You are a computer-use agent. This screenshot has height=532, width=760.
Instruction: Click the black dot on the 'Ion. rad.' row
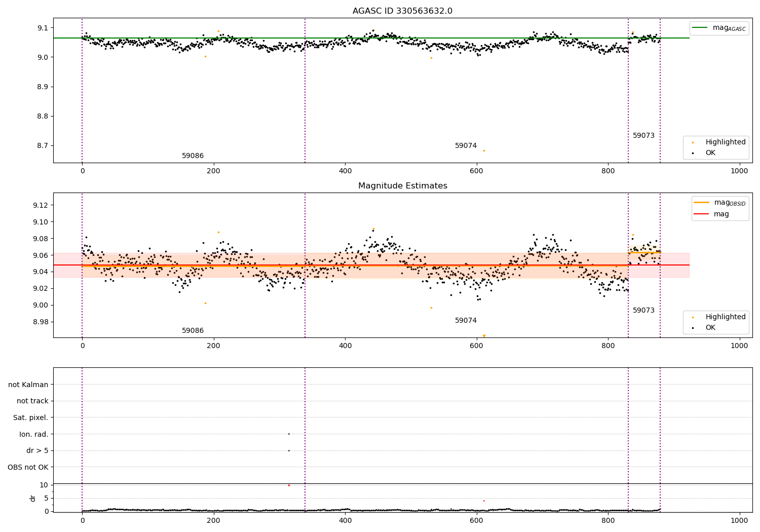click(x=289, y=434)
